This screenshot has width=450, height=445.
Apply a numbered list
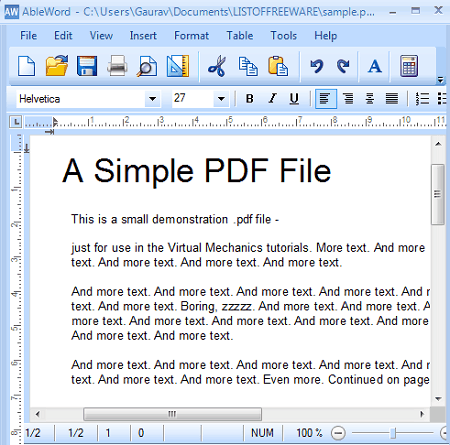(x=422, y=99)
